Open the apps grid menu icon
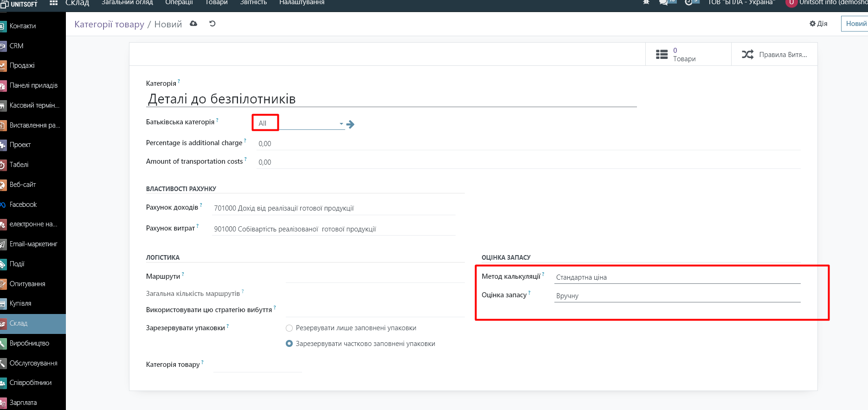Image resolution: width=868 pixels, height=410 pixels. pyautogui.click(x=54, y=3)
